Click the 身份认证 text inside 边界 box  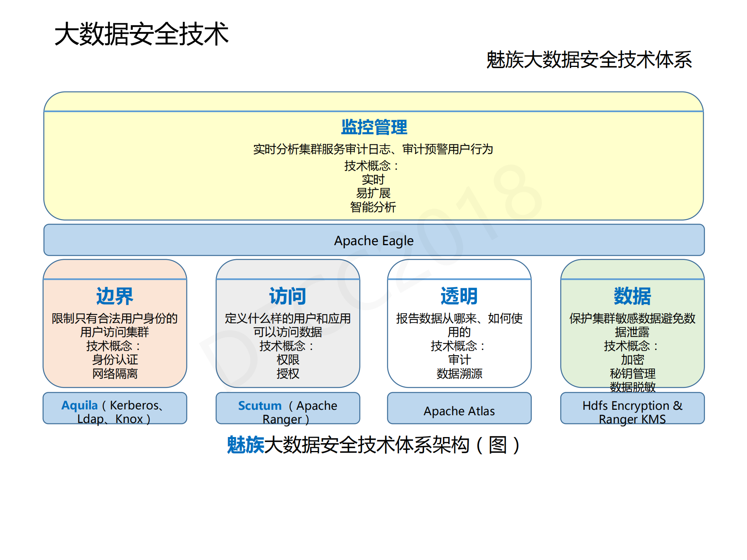tap(114, 360)
